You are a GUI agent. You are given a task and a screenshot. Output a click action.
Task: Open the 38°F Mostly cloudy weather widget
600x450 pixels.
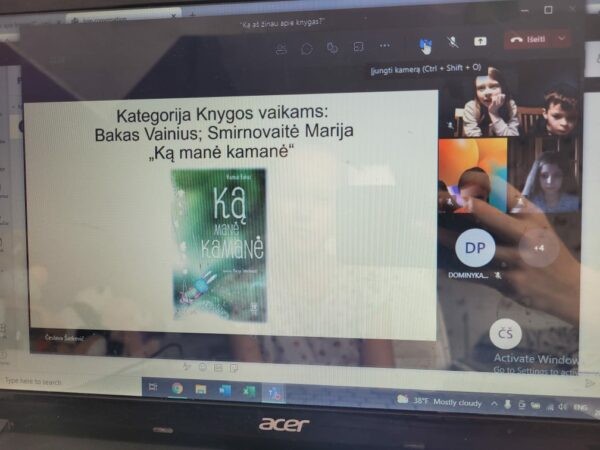coord(439,402)
